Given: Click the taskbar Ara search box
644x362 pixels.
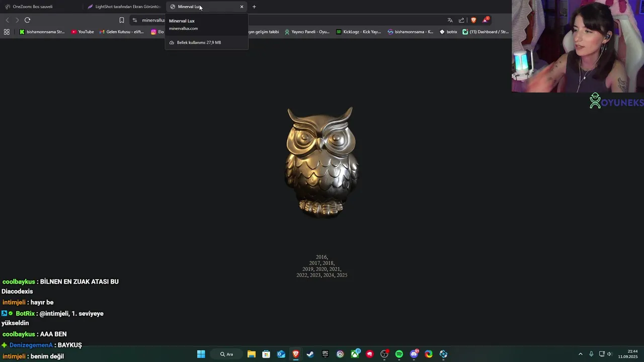Looking at the screenshot, I should tap(226, 354).
